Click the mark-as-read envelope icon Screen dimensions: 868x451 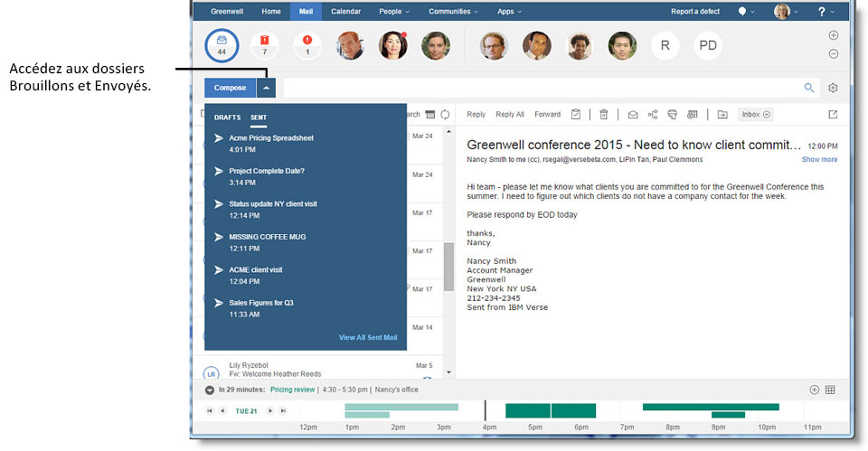(x=633, y=115)
